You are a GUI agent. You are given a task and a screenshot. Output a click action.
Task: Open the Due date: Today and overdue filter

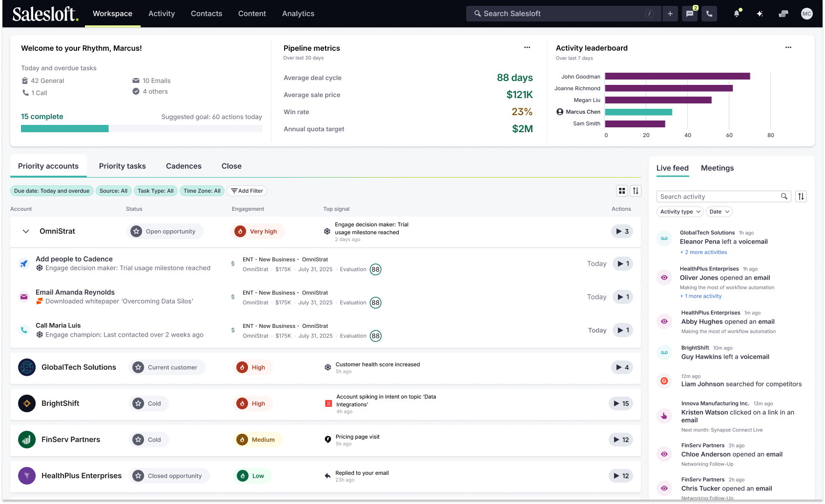point(52,191)
